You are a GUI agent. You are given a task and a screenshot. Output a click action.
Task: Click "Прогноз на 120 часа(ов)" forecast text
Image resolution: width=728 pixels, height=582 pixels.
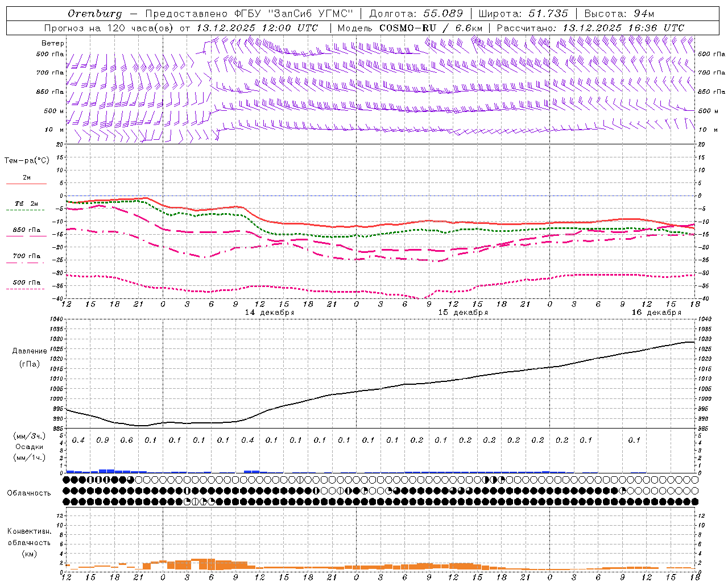(110, 28)
